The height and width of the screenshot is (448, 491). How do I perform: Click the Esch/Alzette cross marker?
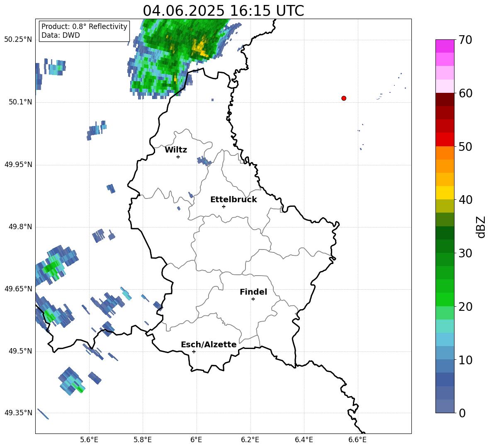click(x=194, y=351)
